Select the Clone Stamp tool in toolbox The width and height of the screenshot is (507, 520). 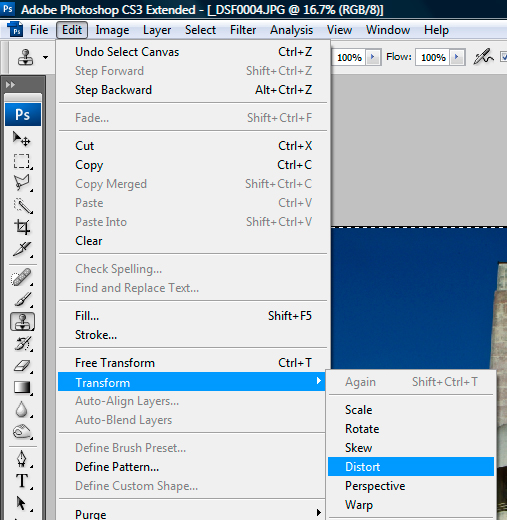pyautogui.click(x=22, y=322)
